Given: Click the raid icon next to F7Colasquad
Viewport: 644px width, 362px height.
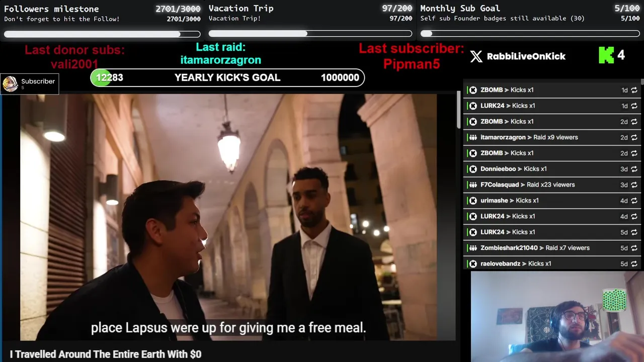Looking at the screenshot, I should (x=473, y=185).
